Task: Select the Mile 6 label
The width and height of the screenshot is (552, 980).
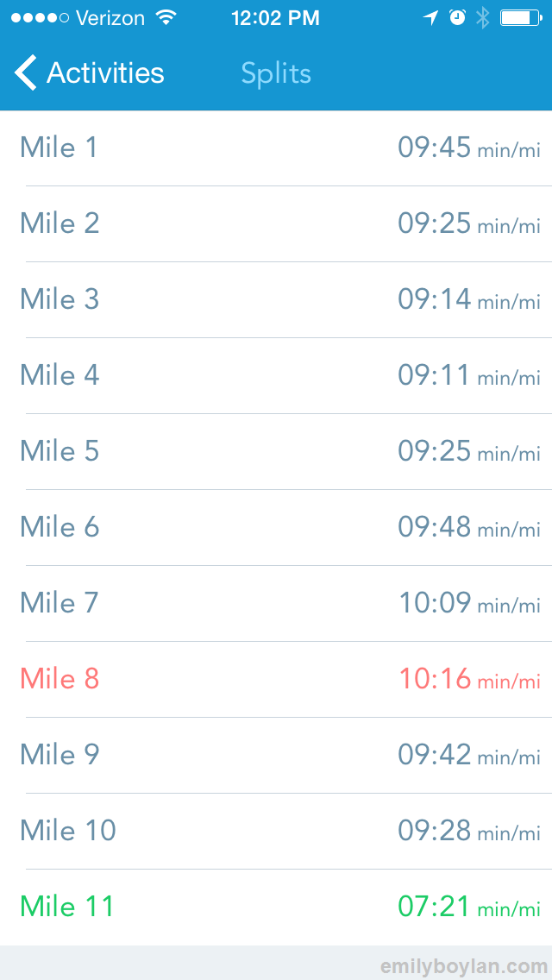Action: pyautogui.click(x=60, y=527)
